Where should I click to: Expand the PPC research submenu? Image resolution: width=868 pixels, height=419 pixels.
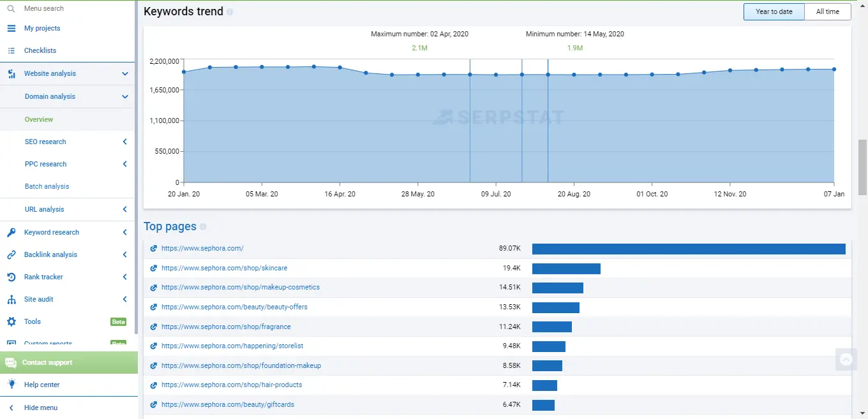click(x=125, y=164)
